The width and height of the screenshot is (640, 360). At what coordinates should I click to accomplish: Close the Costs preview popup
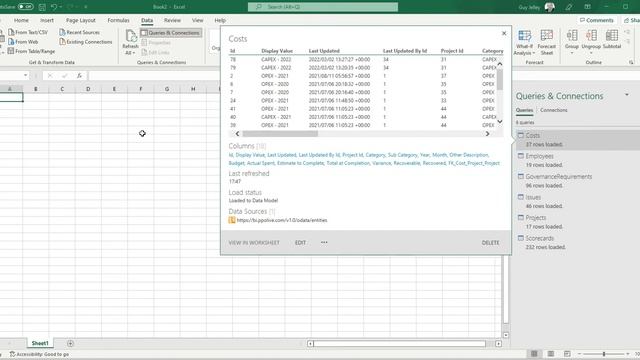point(504,33)
